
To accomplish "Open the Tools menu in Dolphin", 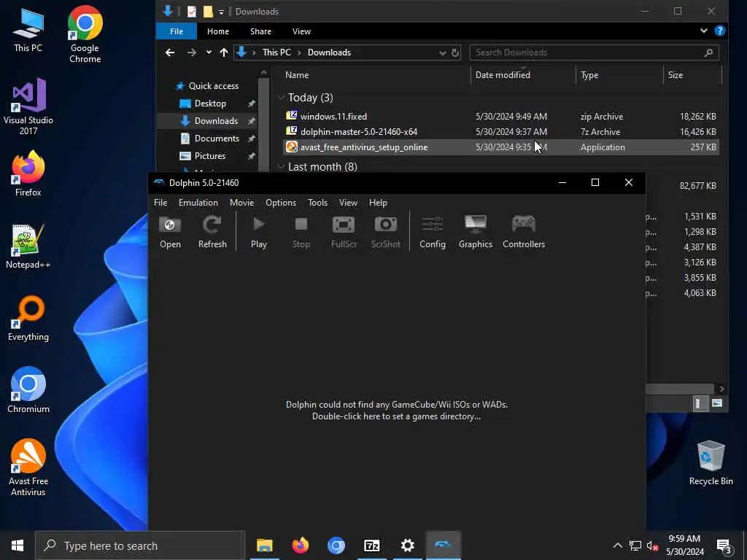I will (x=317, y=203).
